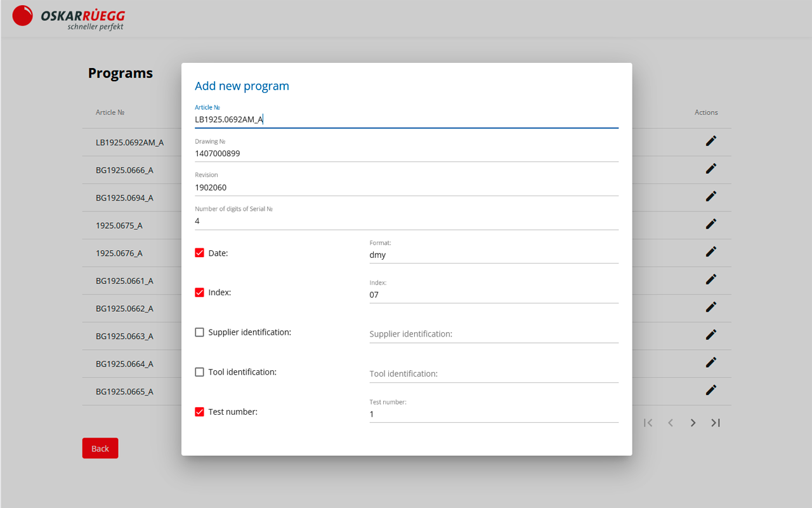Image resolution: width=812 pixels, height=508 pixels.
Task: Click edit icon for BG1925.0665_A row
Action: pyautogui.click(x=711, y=389)
